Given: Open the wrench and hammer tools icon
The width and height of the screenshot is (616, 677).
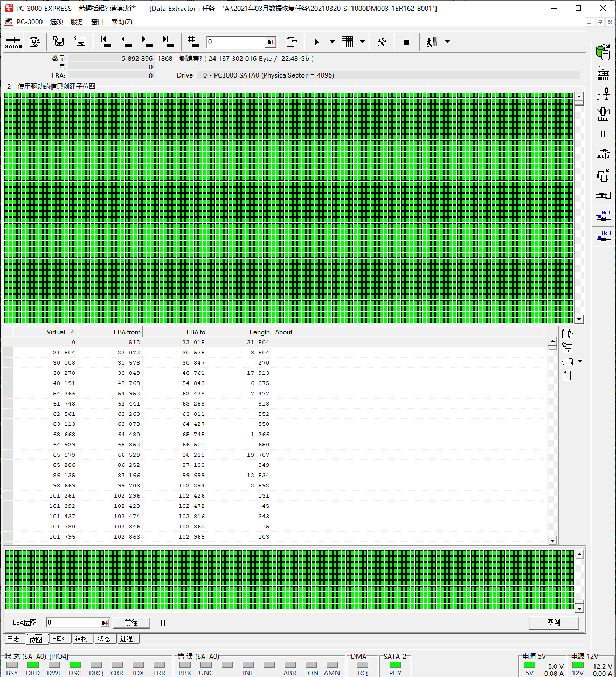Looking at the screenshot, I should click(382, 42).
